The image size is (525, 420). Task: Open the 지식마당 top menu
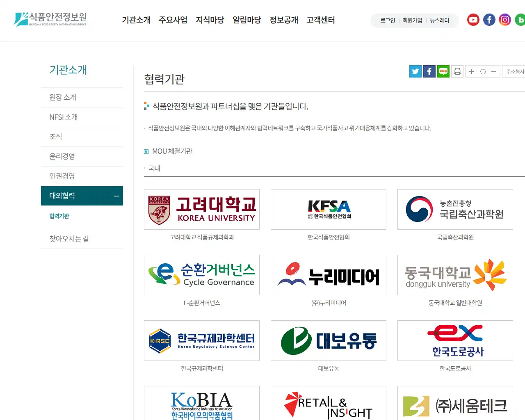click(x=210, y=20)
